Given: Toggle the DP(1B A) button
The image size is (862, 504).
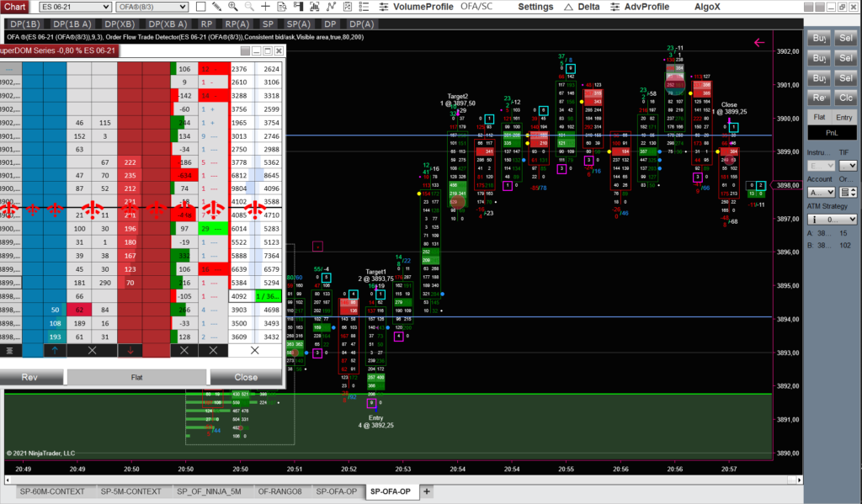Looking at the screenshot, I should [72, 24].
